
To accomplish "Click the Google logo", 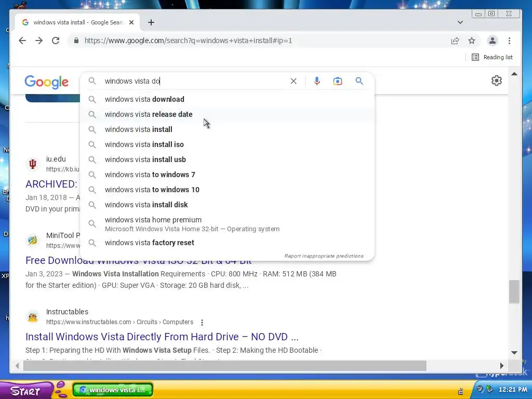I will (x=46, y=82).
